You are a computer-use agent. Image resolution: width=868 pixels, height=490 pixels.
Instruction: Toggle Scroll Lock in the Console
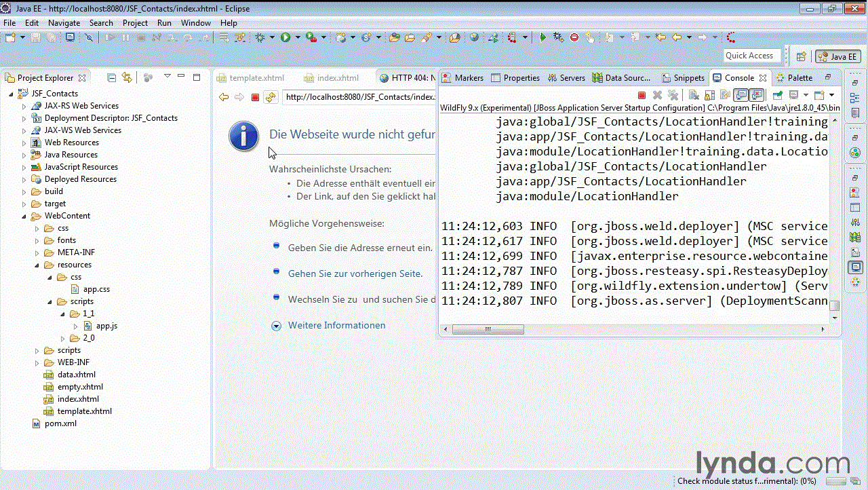(x=709, y=96)
